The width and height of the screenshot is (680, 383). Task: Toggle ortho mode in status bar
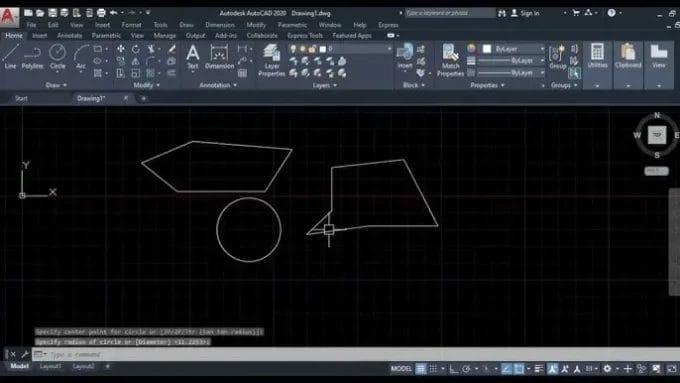[x=454, y=369]
